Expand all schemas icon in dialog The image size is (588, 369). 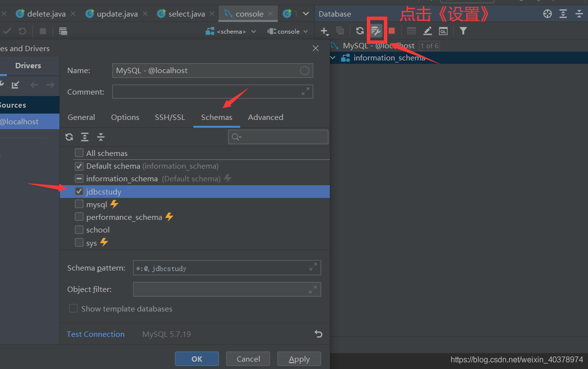pyautogui.click(x=85, y=137)
